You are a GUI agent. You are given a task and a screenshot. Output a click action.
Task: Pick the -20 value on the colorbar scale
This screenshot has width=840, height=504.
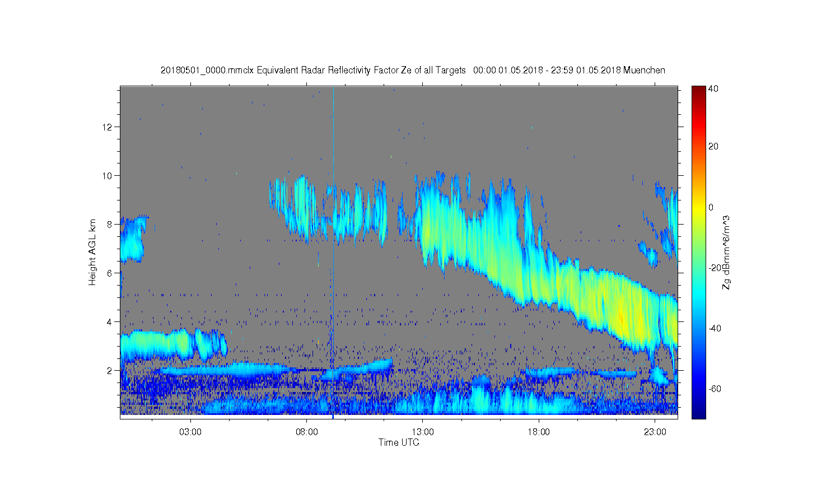(x=715, y=268)
